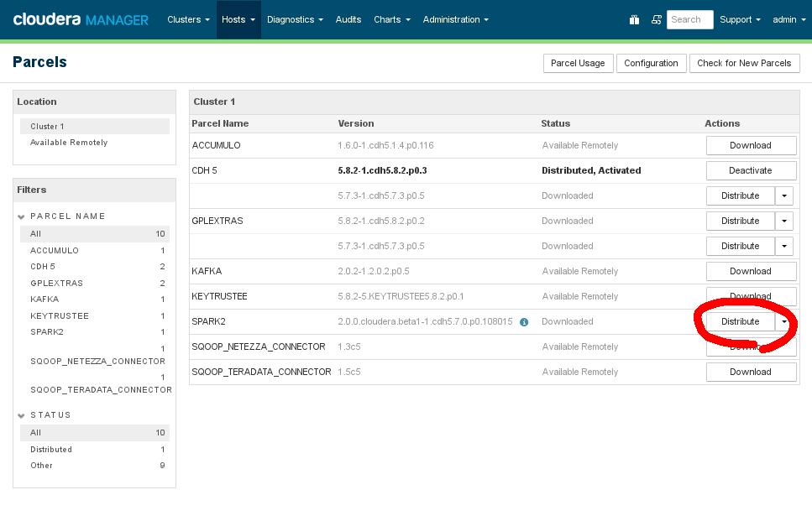Collapse the PARCEL NAME filter section
The width and height of the screenshot is (812, 521).
pyautogui.click(x=21, y=216)
